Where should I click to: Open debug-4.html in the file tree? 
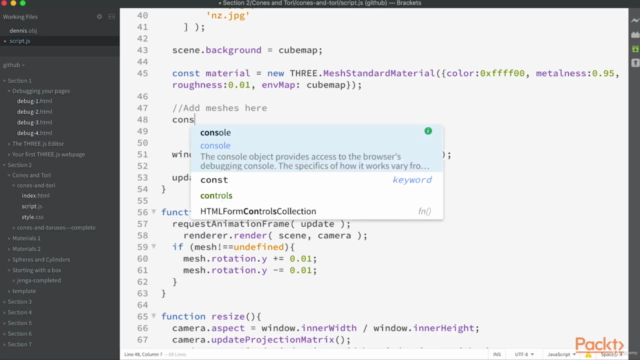(x=34, y=133)
